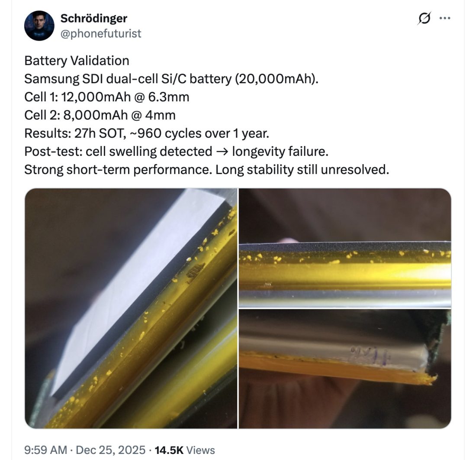Click the Samsung SDI dual-cell battery line
Screen dimensions: 476x460
[171, 79]
